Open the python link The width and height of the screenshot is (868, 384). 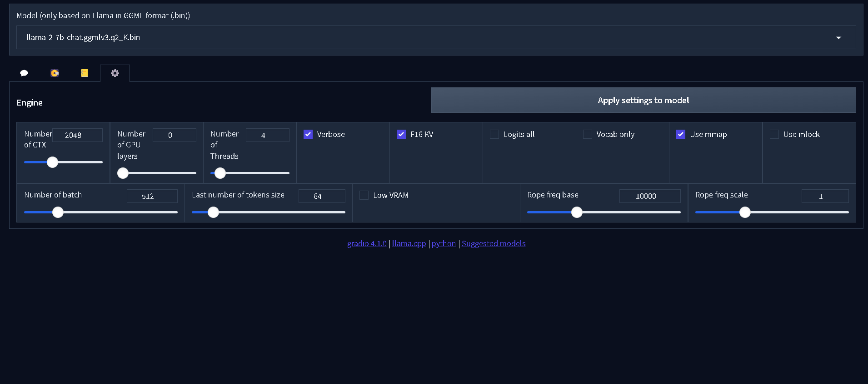point(444,243)
